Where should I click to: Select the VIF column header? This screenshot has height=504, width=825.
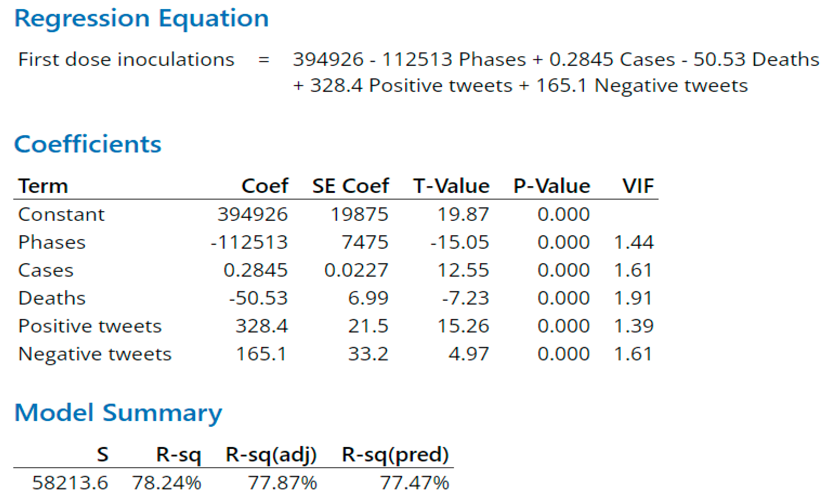pyautogui.click(x=638, y=186)
